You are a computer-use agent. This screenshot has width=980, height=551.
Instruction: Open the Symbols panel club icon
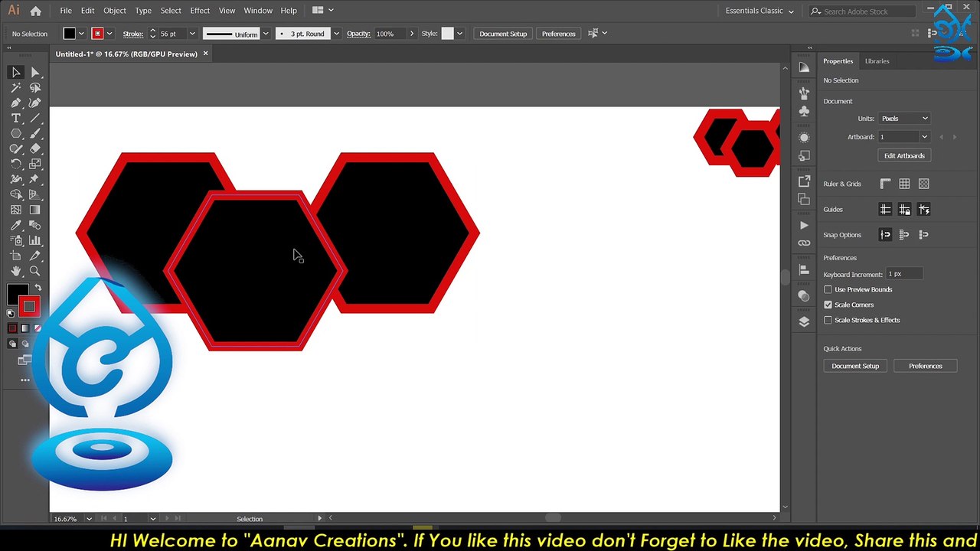804,112
